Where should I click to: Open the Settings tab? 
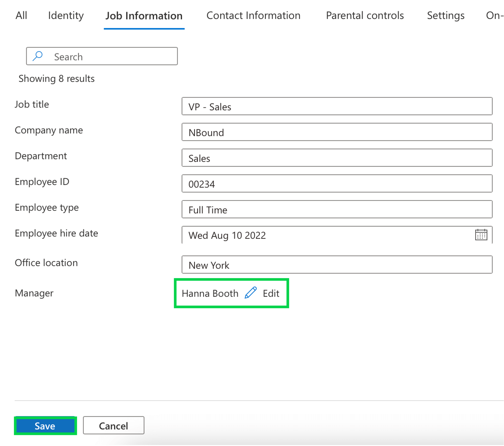[445, 16]
